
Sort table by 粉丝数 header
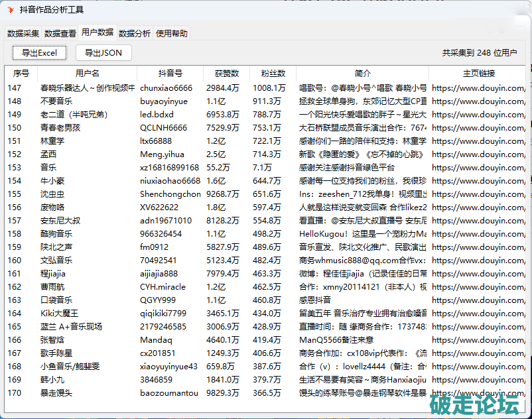click(x=273, y=74)
